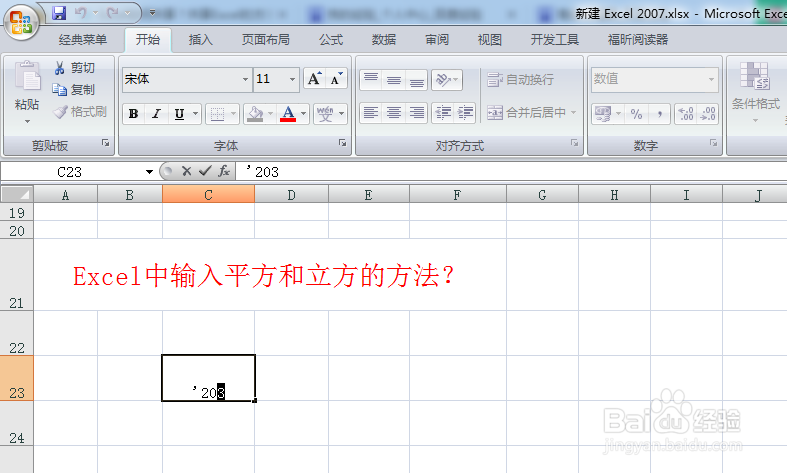Save the workbook from the quick access toolbar
The height and width of the screenshot is (473, 787).
(59, 13)
